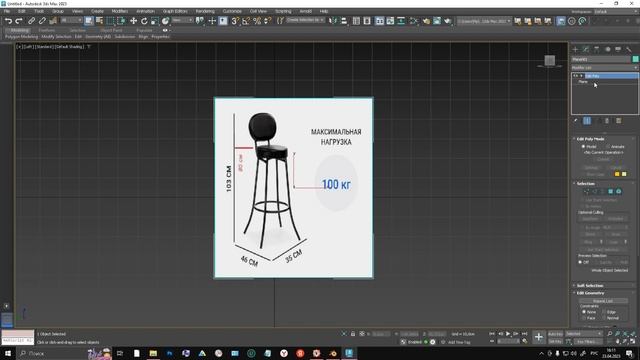640x360 pixels.
Task: Expand the Soft Selection rollout
Action: click(589, 286)
